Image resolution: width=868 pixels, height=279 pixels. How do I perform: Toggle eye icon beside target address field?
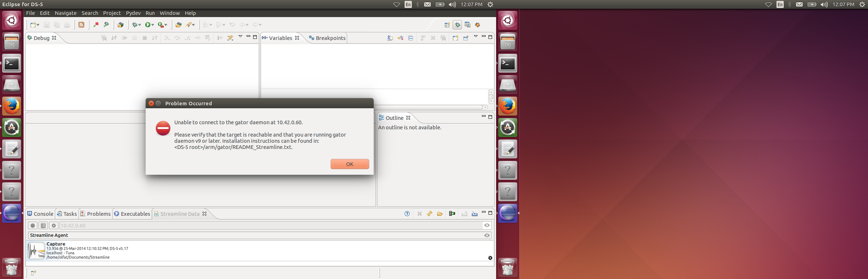(487, 226)
